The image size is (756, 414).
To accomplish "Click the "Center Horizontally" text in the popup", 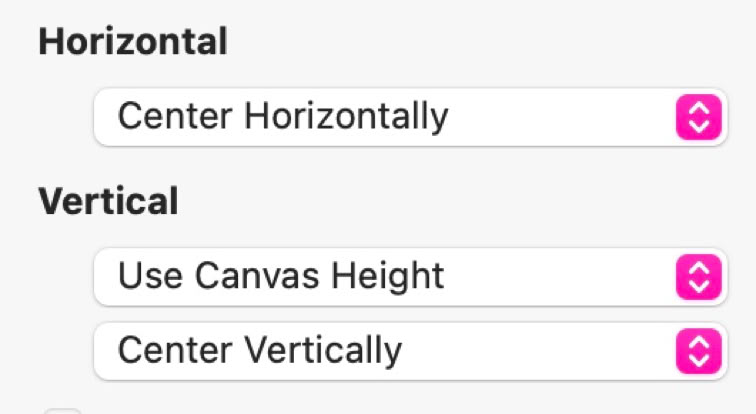I will (x=283, y=118).
